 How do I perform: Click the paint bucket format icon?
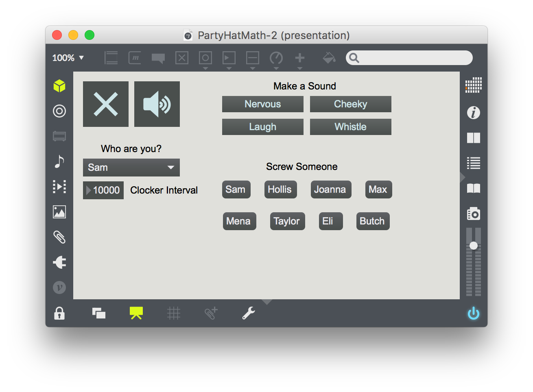coord(329,58)
